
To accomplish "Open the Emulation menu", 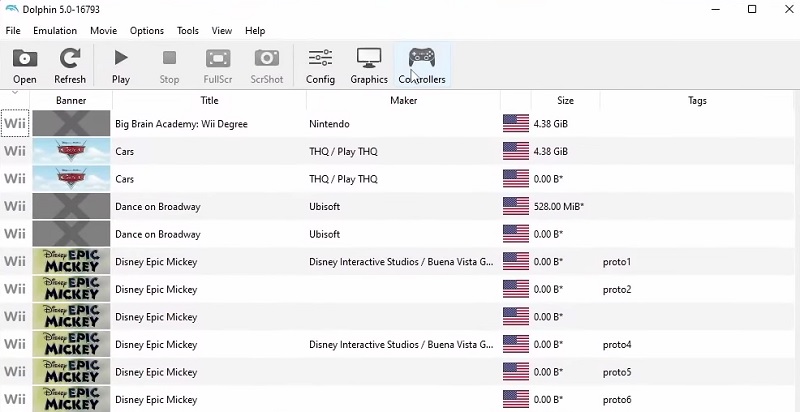I will [x=55, y=31].
